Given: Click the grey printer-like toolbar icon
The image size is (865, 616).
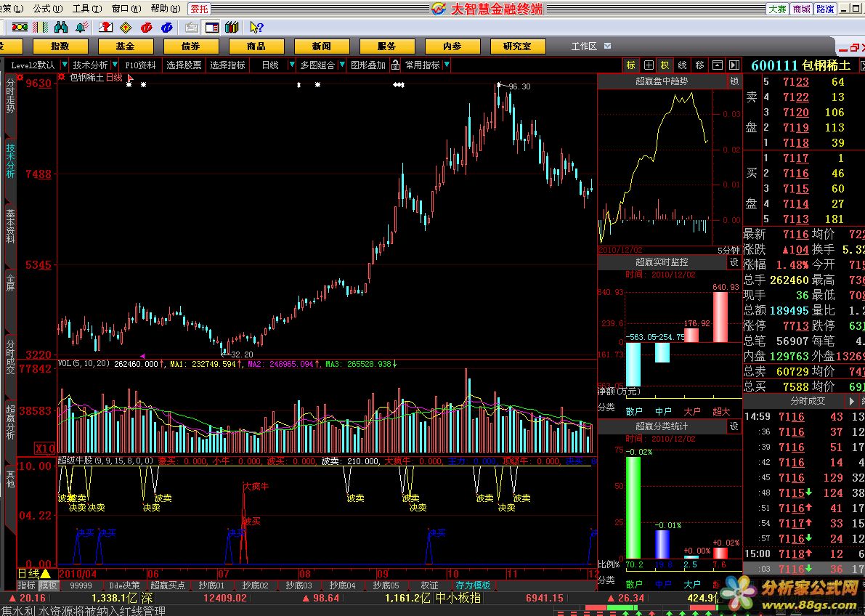Looking at the screenshot, I should point(192,27).
